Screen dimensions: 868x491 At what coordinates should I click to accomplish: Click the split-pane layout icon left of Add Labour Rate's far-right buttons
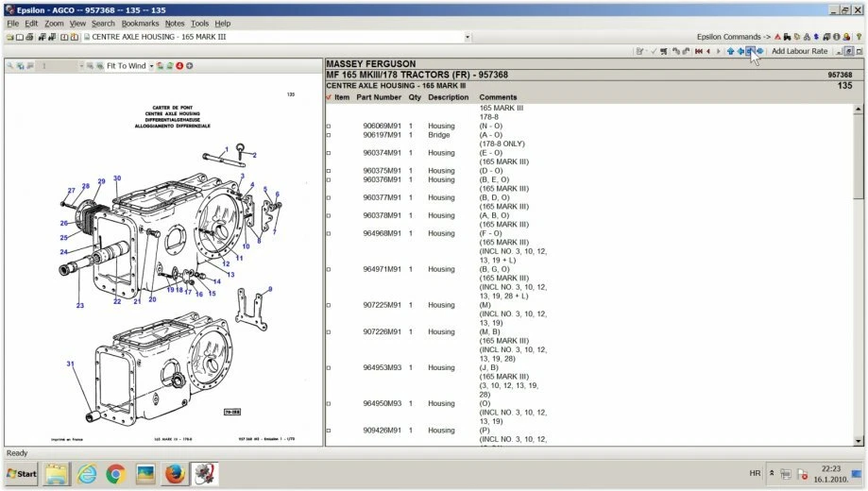tap(848, 51)
